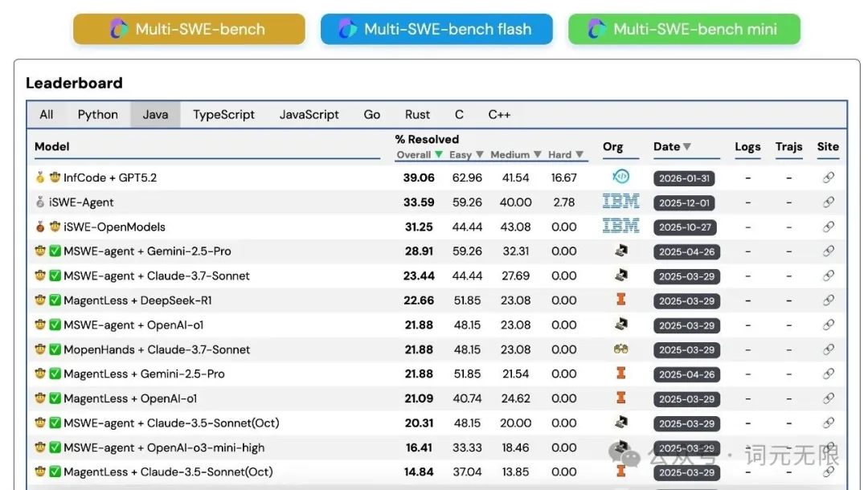Open site link for MagentLess + DeepSeek-R1
This screenshot has width=868, height=490.
coord(828,300)
